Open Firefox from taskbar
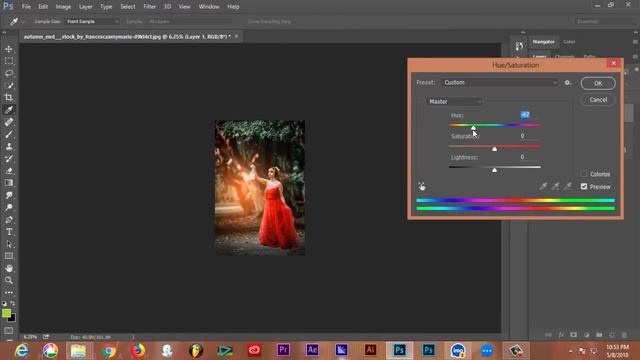This screenshot has height=360, width=640. 138,350
